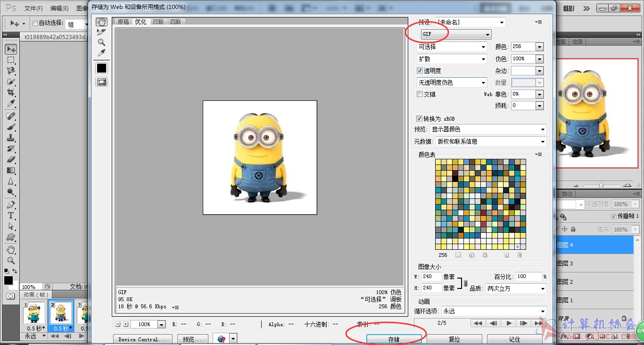Select the Gradient tool
This screenshot has height=345, width=644.
pyautogui.click(x=11, y=170)
